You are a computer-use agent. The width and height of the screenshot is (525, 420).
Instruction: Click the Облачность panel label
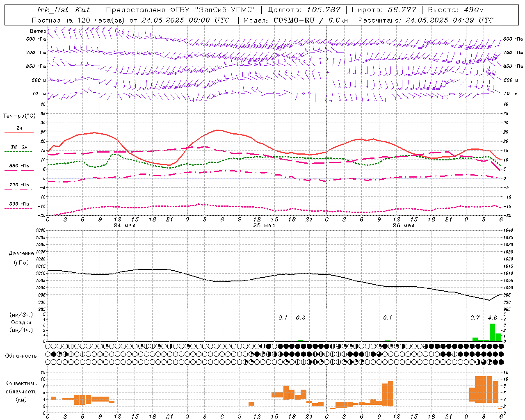tap(21, 356)
